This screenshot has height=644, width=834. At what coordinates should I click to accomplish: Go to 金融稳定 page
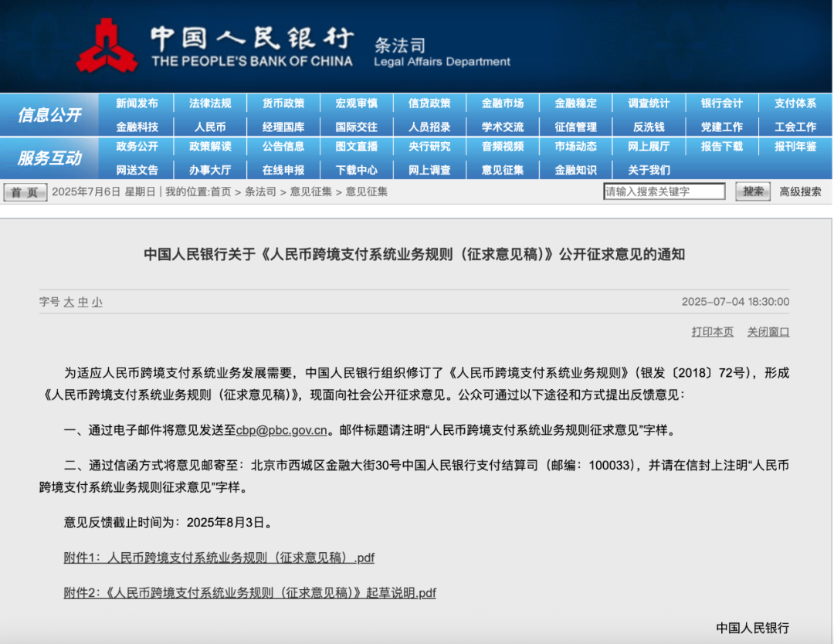pos(576,103)
